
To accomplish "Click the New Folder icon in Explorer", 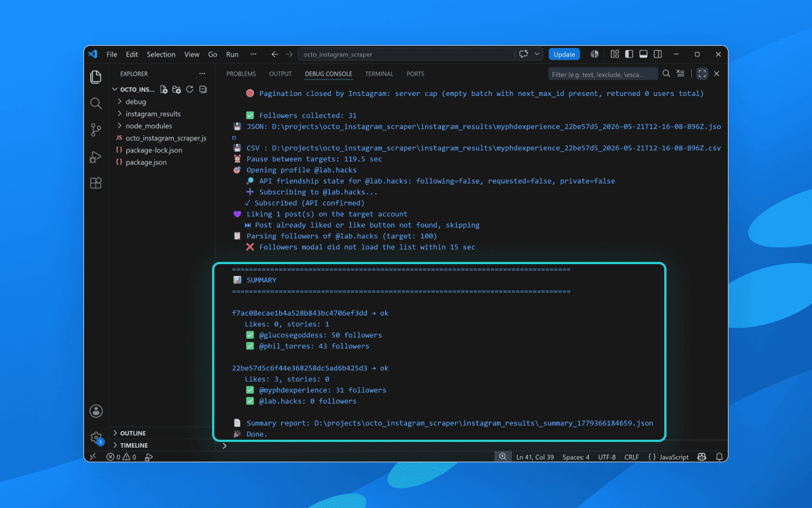I will pos(176,89).
